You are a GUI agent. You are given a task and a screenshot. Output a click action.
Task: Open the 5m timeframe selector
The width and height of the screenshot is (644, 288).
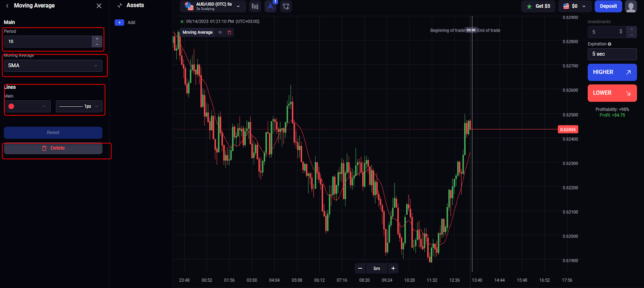click(x=377, y=268)
